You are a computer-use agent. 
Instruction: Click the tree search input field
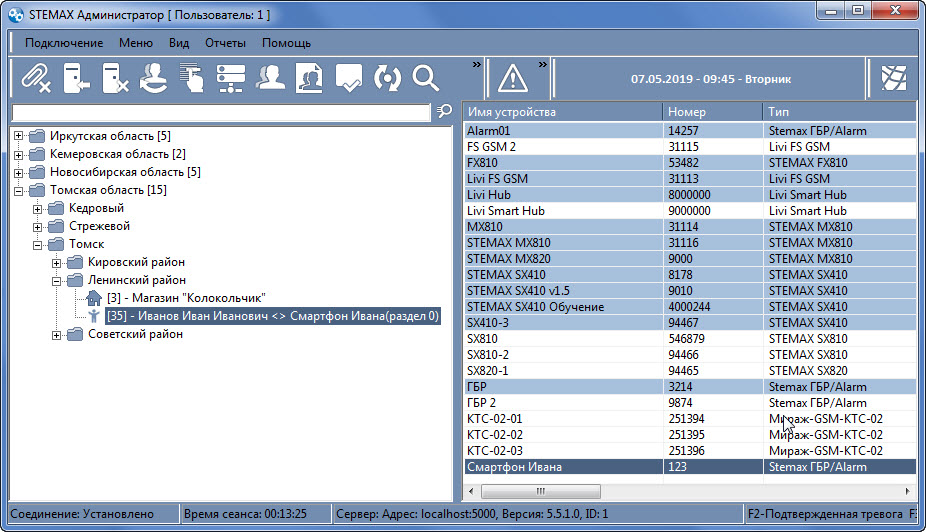click(221, 112)
